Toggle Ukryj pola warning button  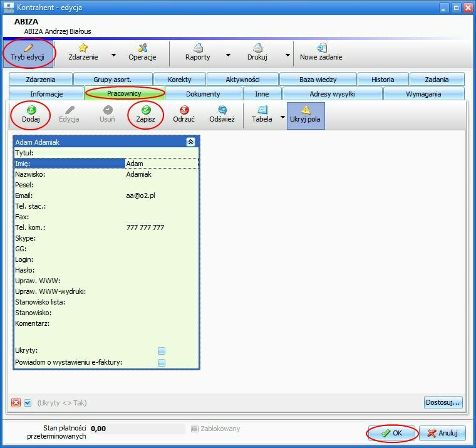tap(306, 116)
